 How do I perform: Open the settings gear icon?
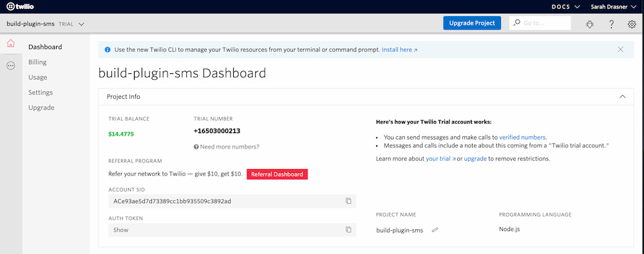pos(632,24)
